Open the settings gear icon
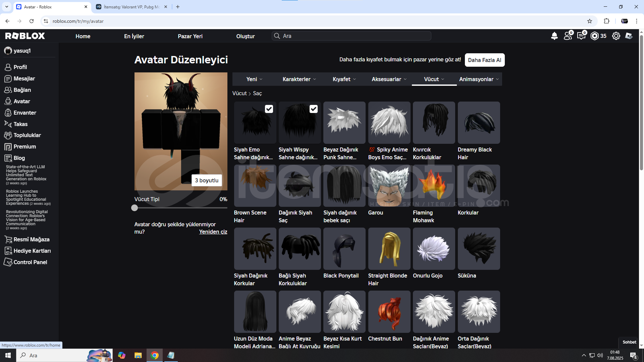The width and height of the screenshot is (644, 362). coord(616,36)
